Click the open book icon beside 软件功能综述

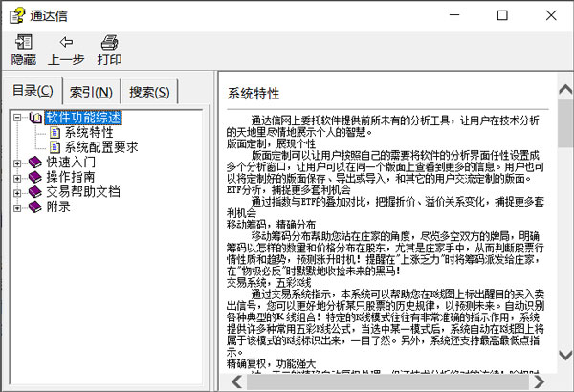click(36, 118)
